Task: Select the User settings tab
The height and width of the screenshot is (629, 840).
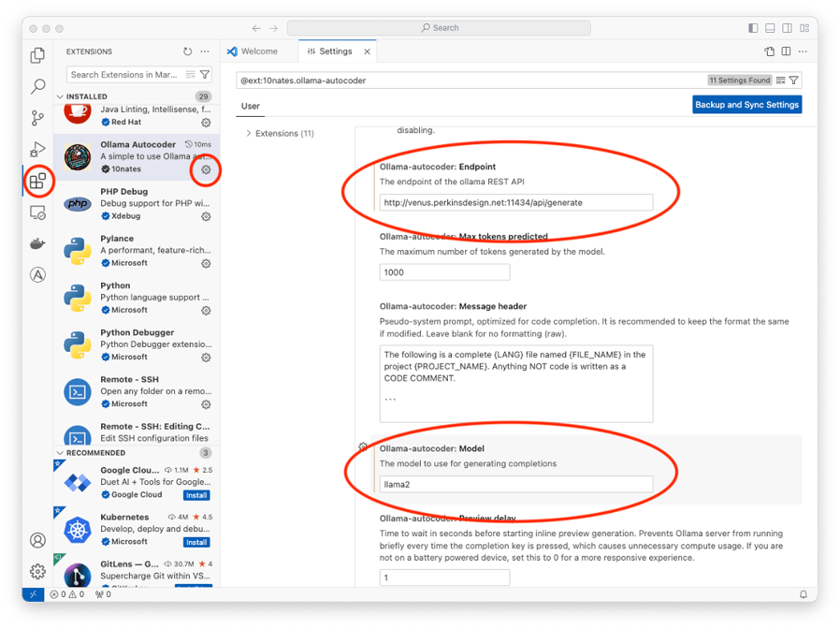Action: [x=251, y=106]
